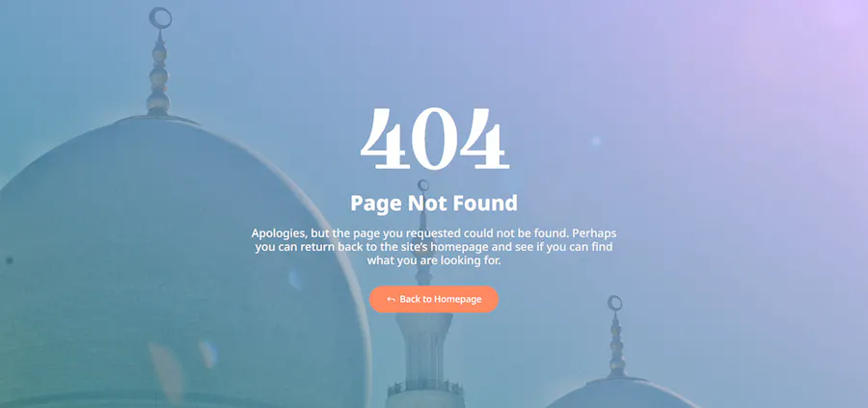Click the dark speck on the left dome
This screenshot has width=868, height=408.
[10, 260]
